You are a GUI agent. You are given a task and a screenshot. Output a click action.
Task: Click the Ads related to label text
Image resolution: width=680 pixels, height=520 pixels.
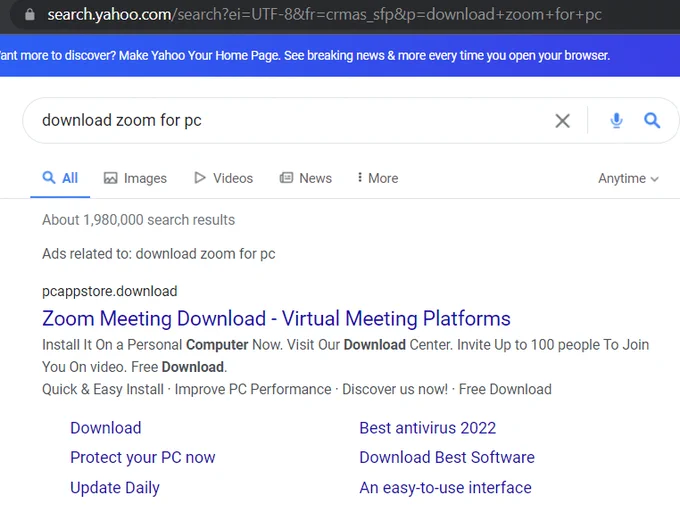pos(159,254)
